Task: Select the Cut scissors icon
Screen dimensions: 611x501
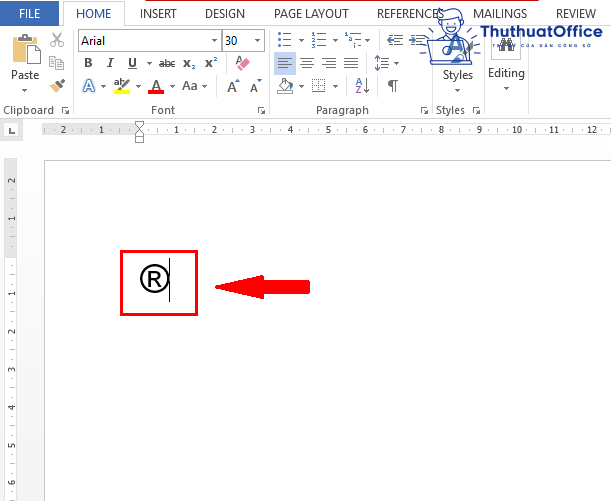Action: pos(57,41)
